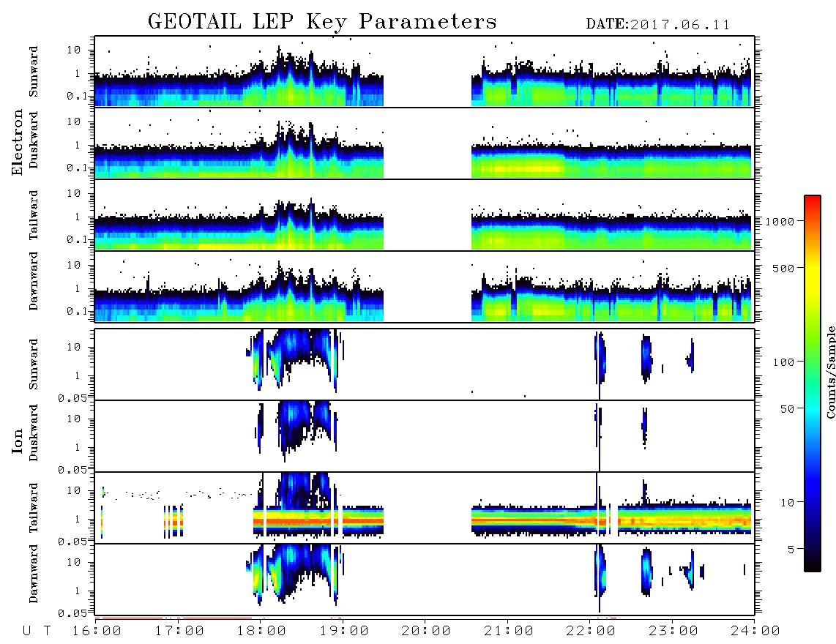The height and width of the screenshot is (644, 836).
Task: Click "0.1" tick on Electron Sunward axis
Action: coord(78,97)
